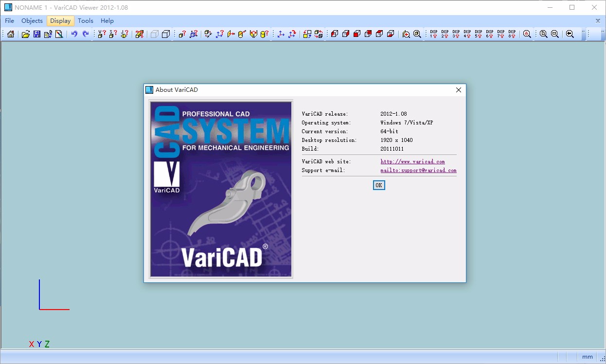Click the DISP 4 display icon

coord(467,34)
